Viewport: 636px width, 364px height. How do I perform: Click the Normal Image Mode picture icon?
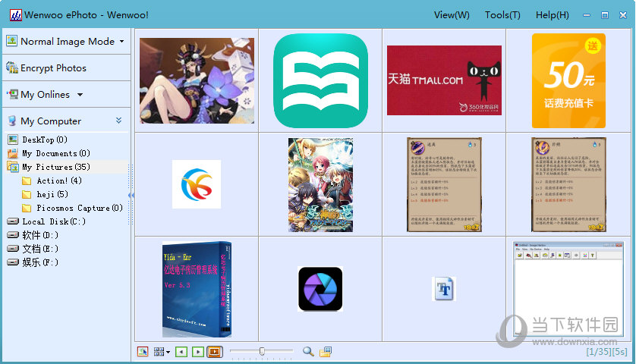pyautogui.click(x=11, y=41)
